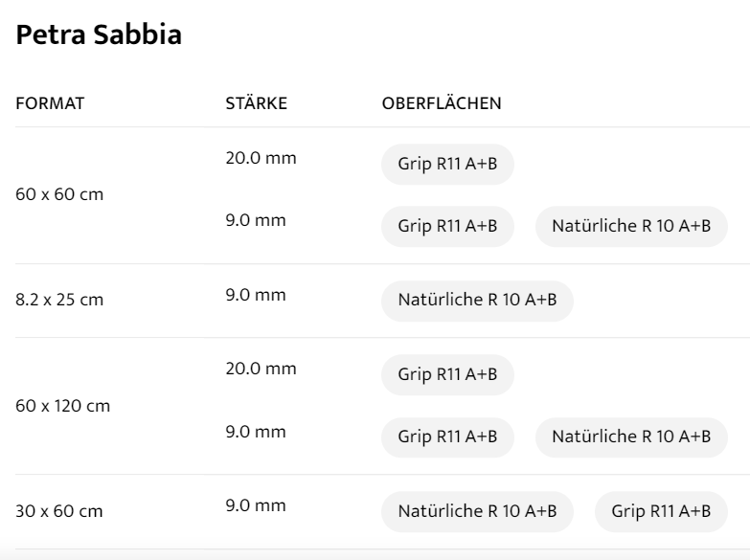Select the 60 x 60 cm format cell

pyautogui.click(x=60, y=195)
